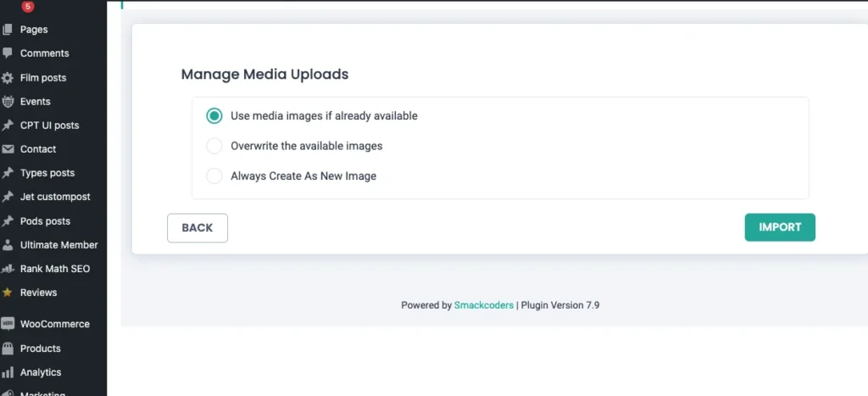Click the Events globe icon
Screen dimensions: 868x396
pyautogui.click(x=8, y=102)
